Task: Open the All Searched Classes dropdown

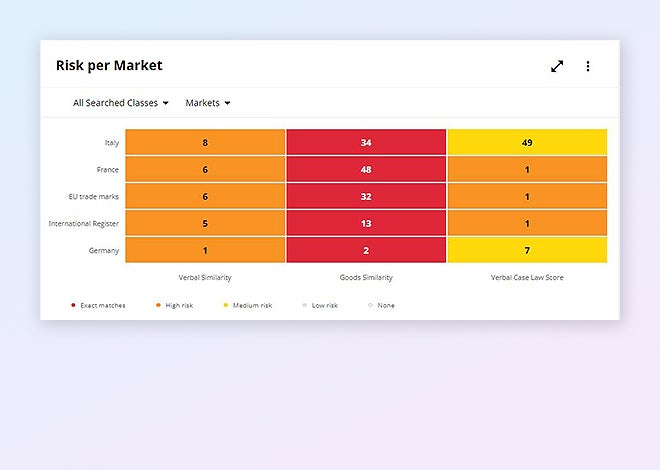Action: coord(121,103)
